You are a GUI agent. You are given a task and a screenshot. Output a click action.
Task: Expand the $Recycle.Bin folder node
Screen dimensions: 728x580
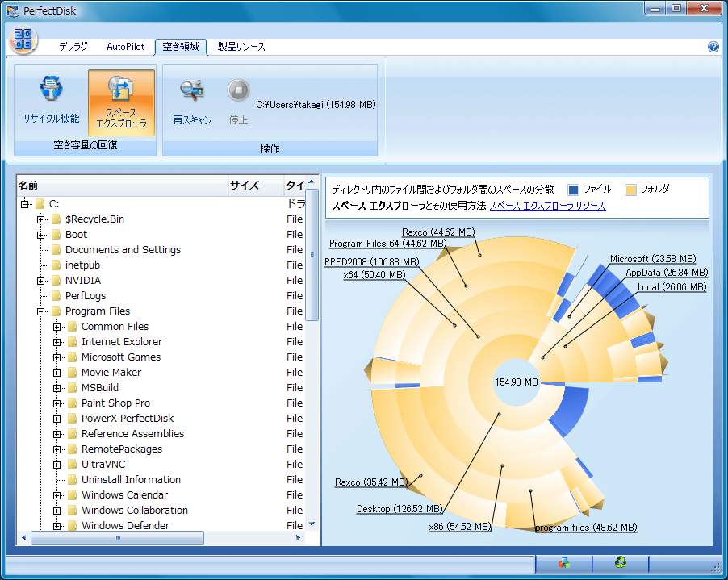tap(41, 219)
